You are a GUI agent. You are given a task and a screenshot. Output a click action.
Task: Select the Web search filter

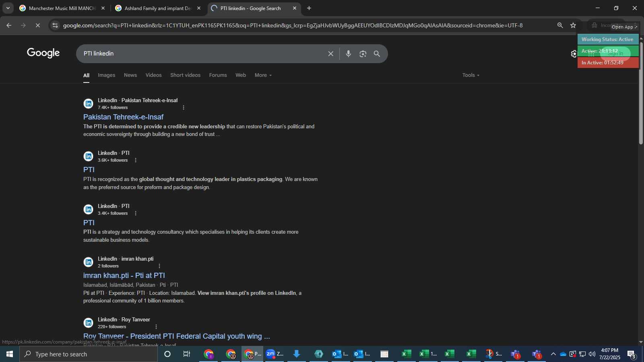pos(241,75)
